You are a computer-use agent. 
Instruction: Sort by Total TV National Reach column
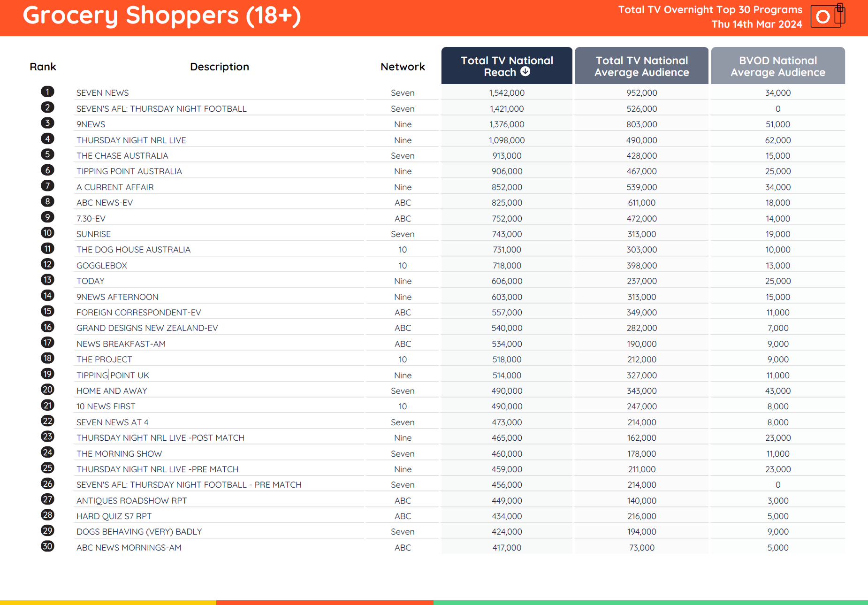[506, 66]
